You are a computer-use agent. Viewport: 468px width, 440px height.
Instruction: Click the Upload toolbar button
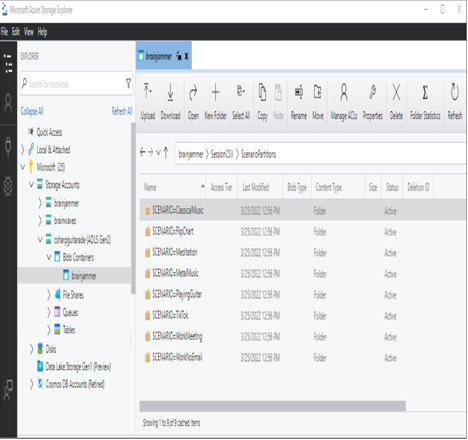pyautogui.click(x=148, y=102)
